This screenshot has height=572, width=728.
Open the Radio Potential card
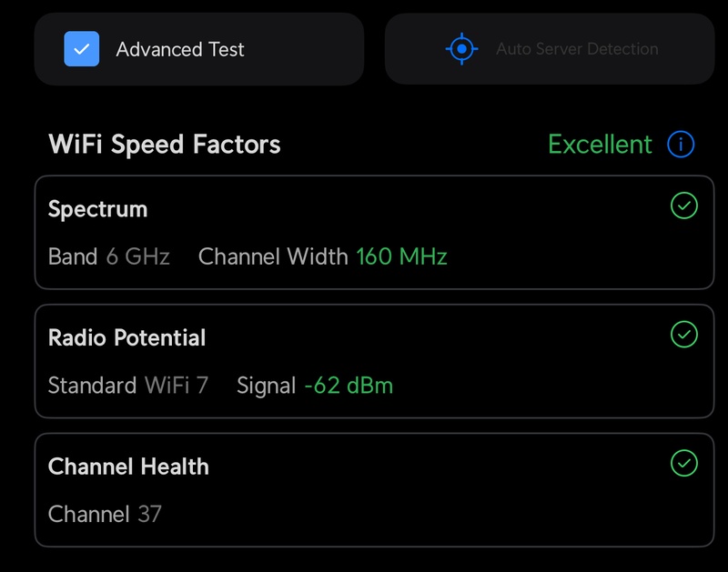tap(374, 361)
